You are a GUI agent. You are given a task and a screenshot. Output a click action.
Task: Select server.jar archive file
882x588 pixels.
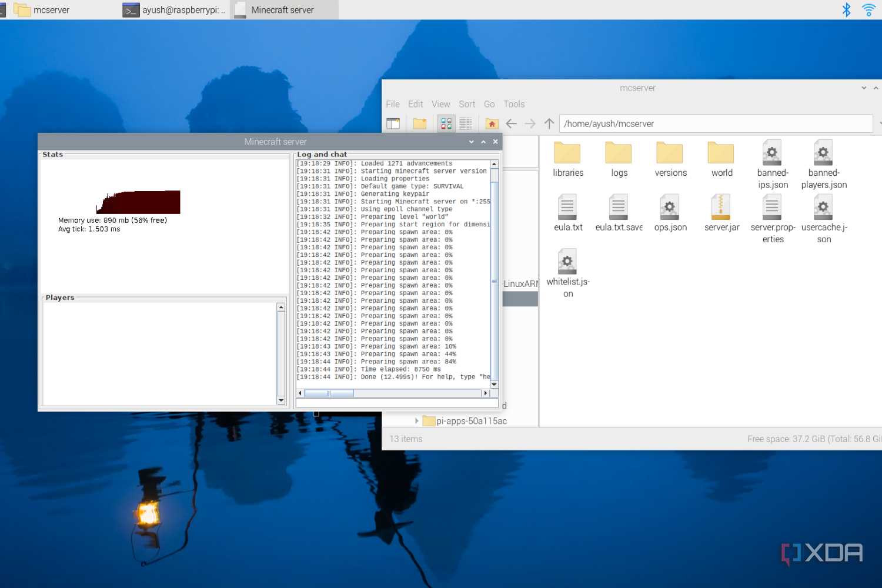coord(721,213)
